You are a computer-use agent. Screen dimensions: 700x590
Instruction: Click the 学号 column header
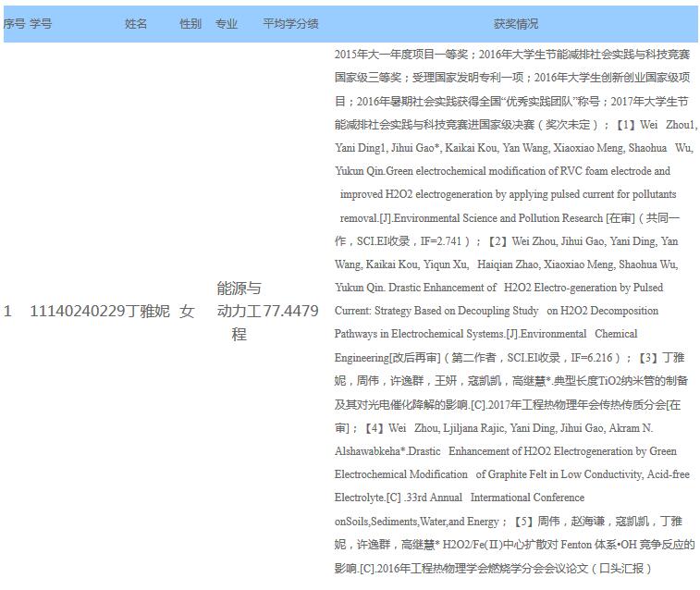click(x=41, y=24)
